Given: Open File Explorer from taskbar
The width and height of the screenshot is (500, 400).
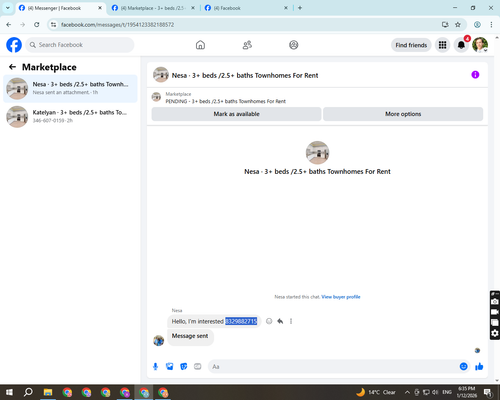Looking at the screenshot, I should 48,392.
